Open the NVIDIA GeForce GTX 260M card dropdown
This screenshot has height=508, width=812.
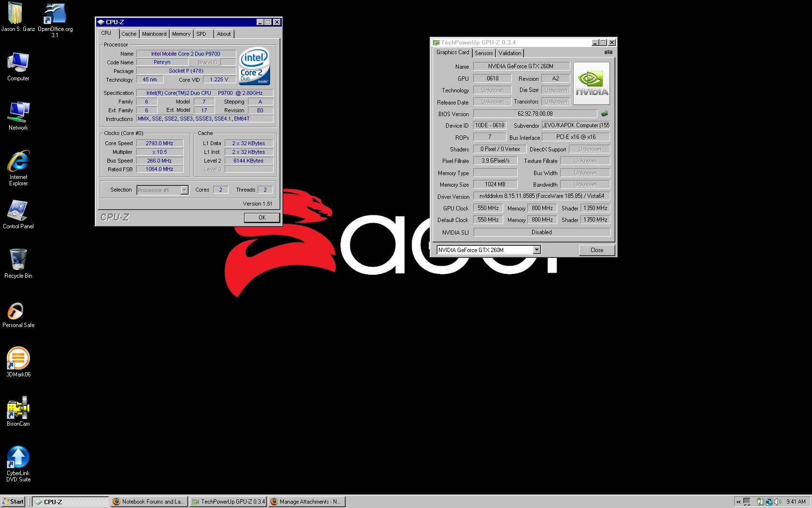pyautogui.click(x=489, y=250)
